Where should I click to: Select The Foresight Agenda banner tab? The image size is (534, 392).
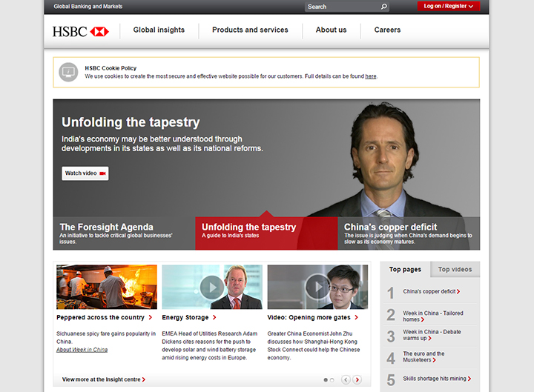pyautogui.click(x=124, y=233)
